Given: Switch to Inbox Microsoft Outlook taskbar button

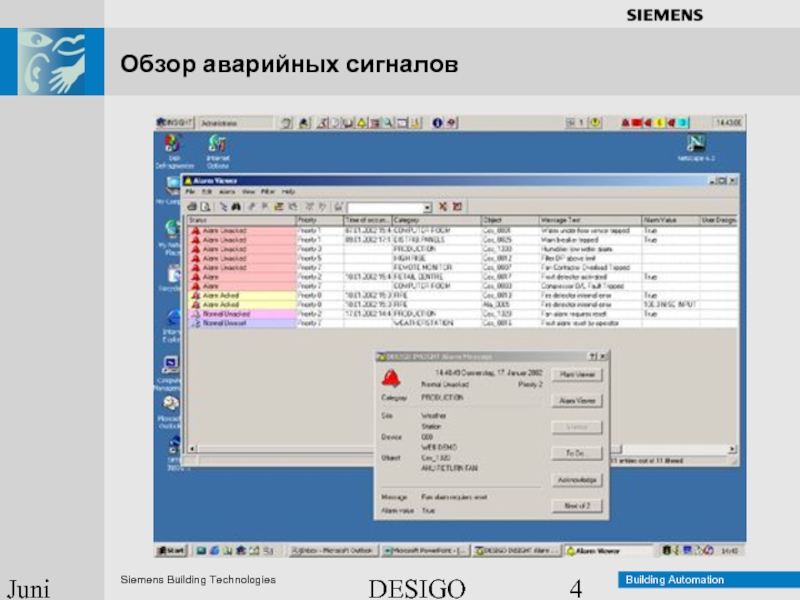Looking at the screenshot, I should coord(333,551).
